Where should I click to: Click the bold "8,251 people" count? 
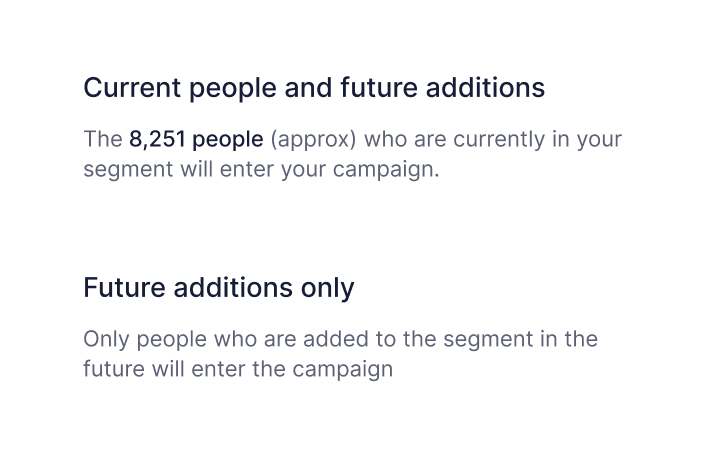[x=196, y=138]
